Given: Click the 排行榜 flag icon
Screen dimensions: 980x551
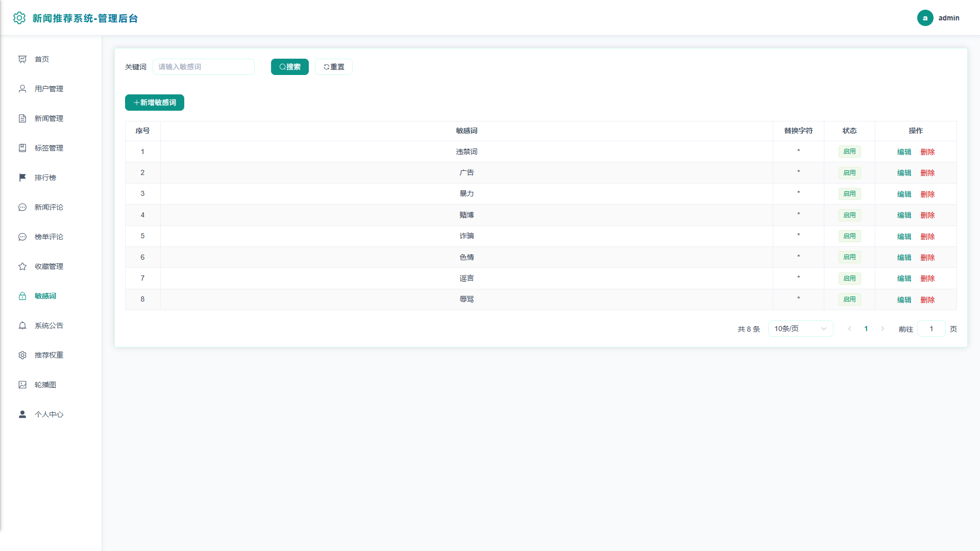Looking at the screenshot, I should [x=22, y=178].
